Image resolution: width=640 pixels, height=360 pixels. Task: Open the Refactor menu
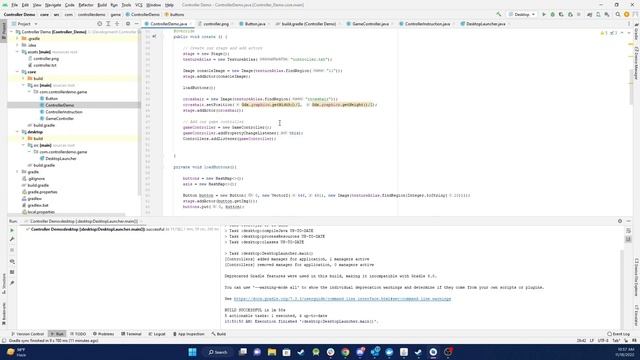(x=86, y=5)
